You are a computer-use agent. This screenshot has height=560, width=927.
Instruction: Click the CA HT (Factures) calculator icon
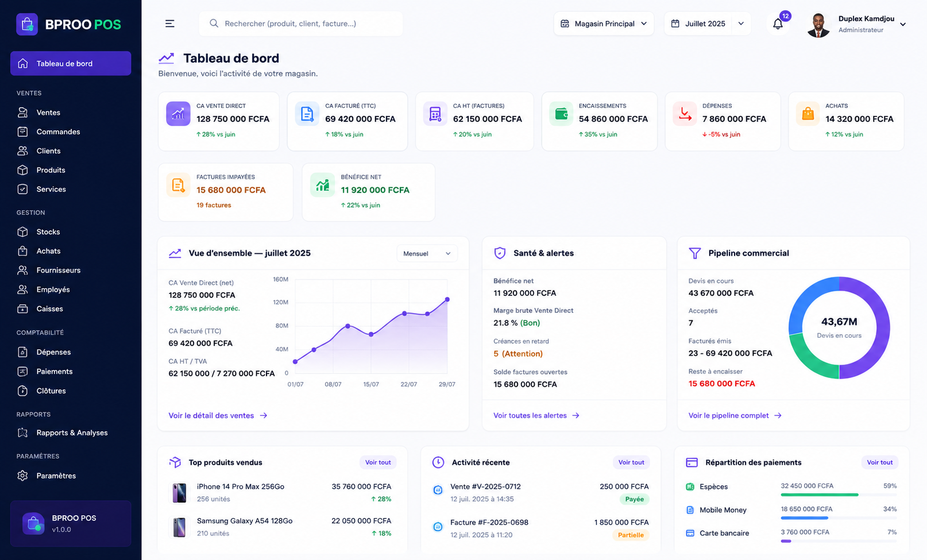[x=435, y=114]
